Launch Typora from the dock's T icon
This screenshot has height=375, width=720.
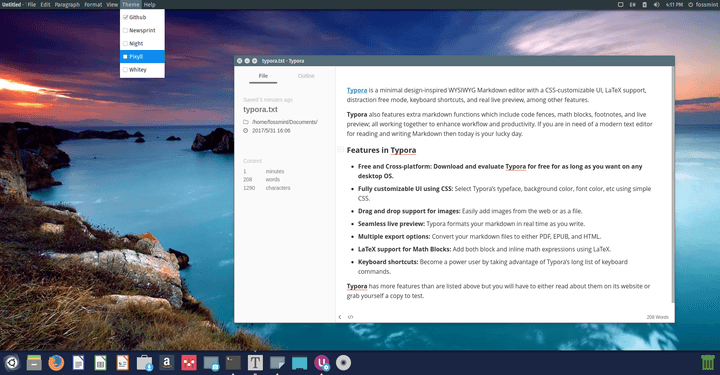(x=255, y=363)
